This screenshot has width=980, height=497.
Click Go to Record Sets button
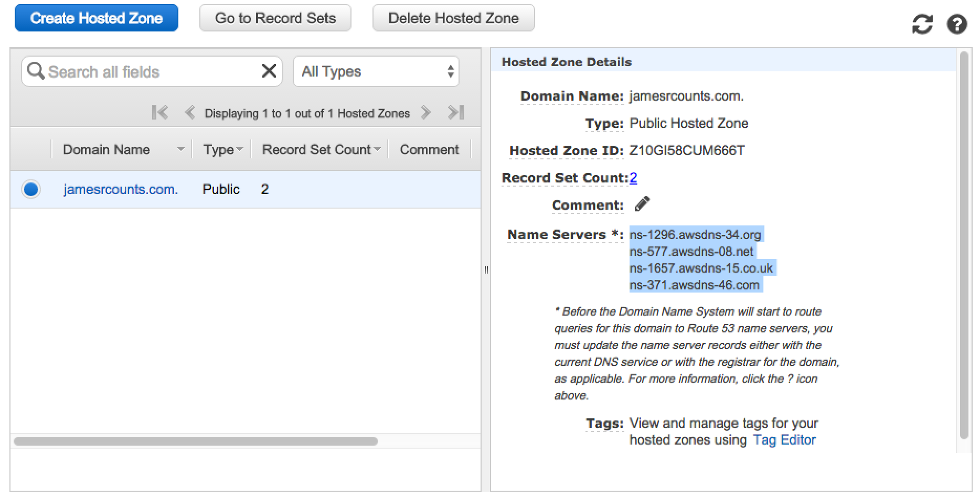pyautogui.click(x=275, y=18)
